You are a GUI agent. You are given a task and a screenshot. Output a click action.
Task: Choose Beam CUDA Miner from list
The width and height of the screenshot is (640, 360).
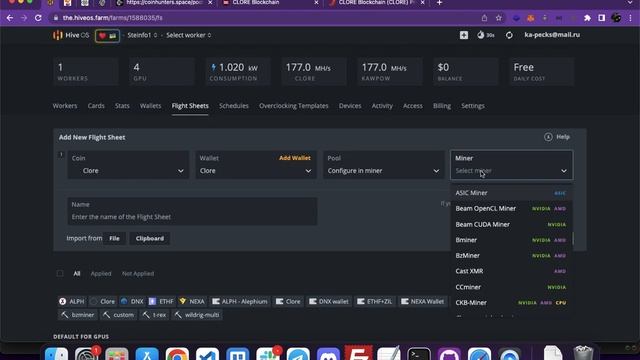511,224
